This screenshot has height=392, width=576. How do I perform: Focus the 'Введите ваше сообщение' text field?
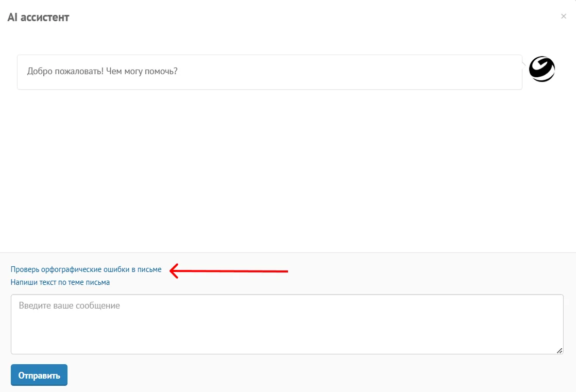(x=287, y=324)
